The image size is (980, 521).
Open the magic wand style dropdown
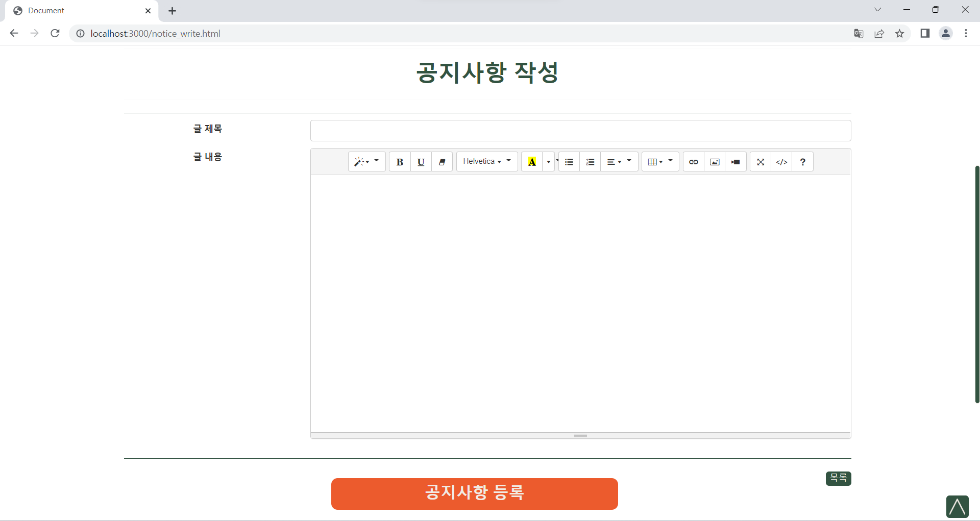[x=366, y=162]
